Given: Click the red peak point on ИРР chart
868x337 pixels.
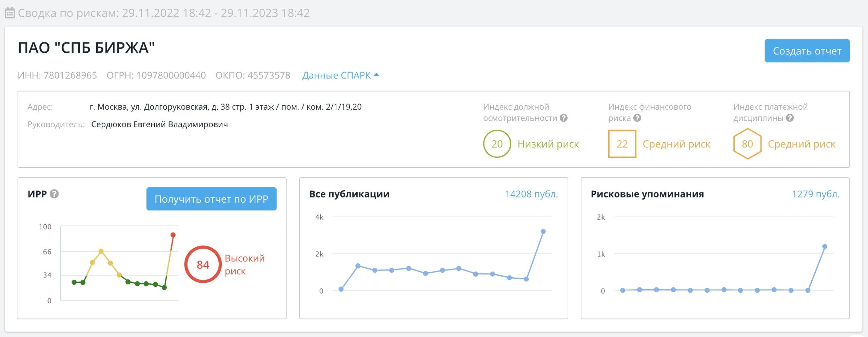Looking at the screenshot, I should coord(173,235).
